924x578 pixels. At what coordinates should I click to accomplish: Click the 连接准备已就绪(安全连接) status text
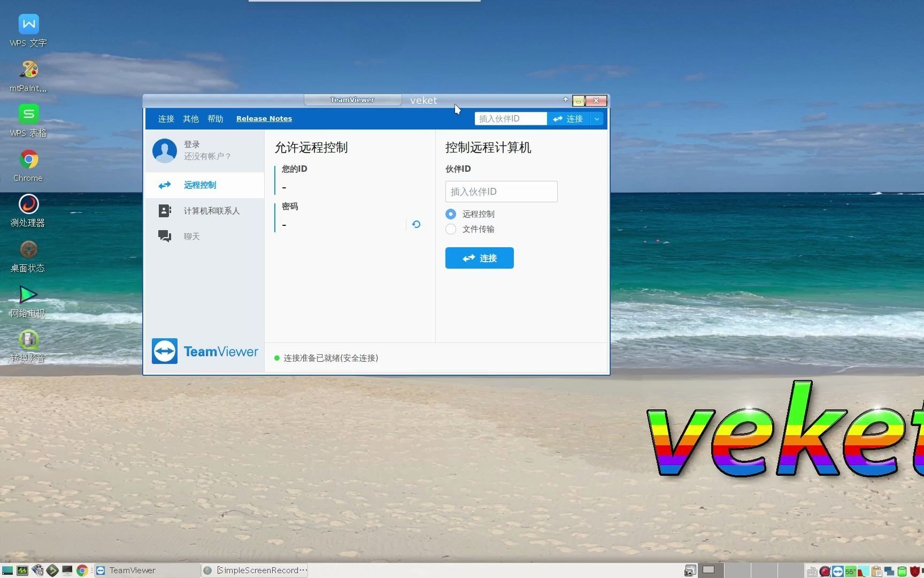(331, 358)
